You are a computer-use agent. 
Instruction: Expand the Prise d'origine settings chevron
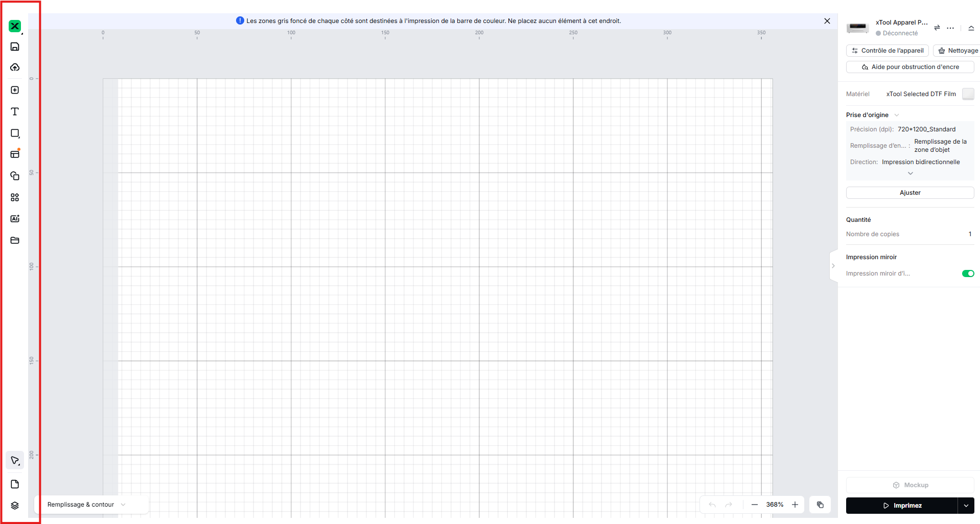[897, 115]
